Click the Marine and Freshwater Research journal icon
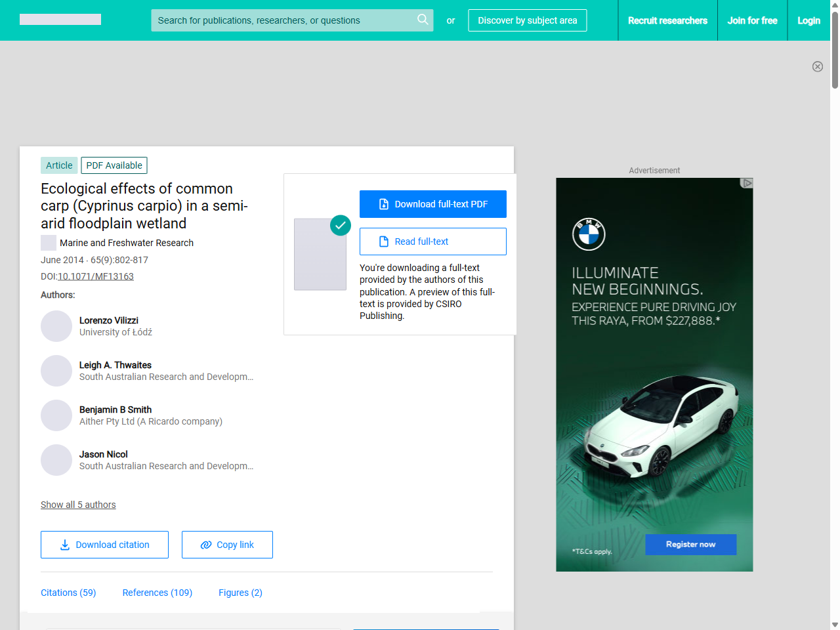Viewport: 840px width, 630px height. click(49, 243)
